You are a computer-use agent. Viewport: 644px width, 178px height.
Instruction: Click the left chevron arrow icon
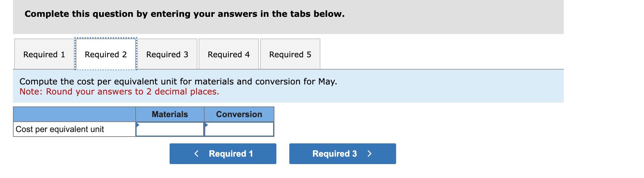[x=196, y=154]
